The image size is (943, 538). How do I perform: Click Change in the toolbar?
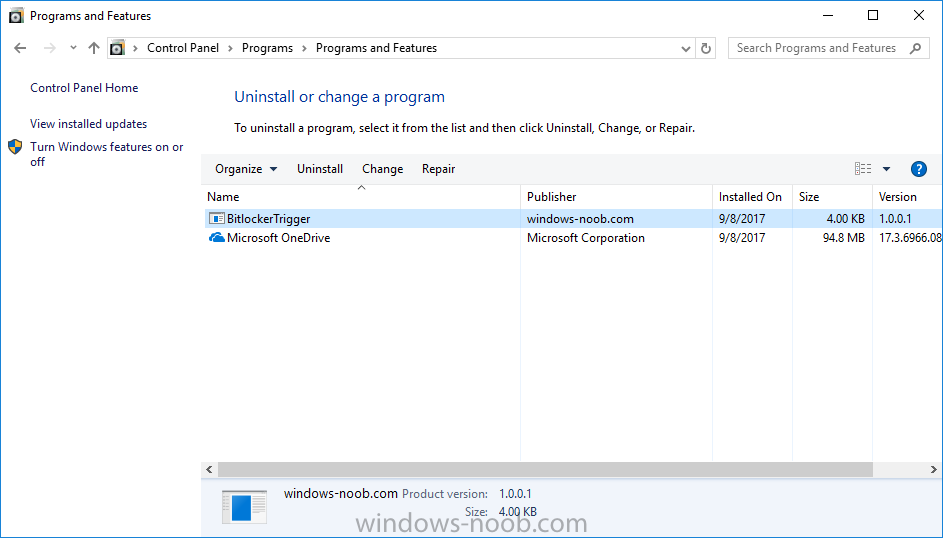click(382, 169)
